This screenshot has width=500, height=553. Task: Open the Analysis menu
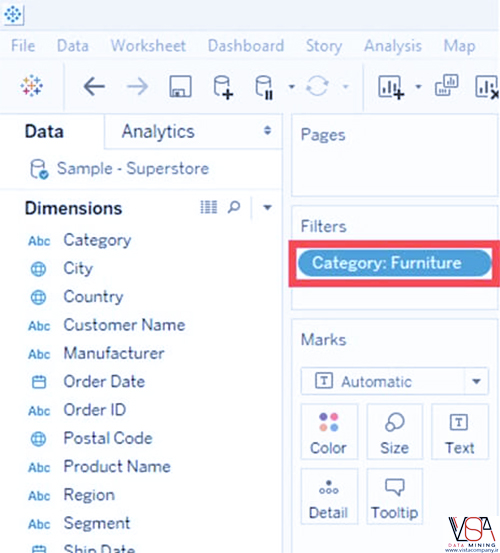393,46
